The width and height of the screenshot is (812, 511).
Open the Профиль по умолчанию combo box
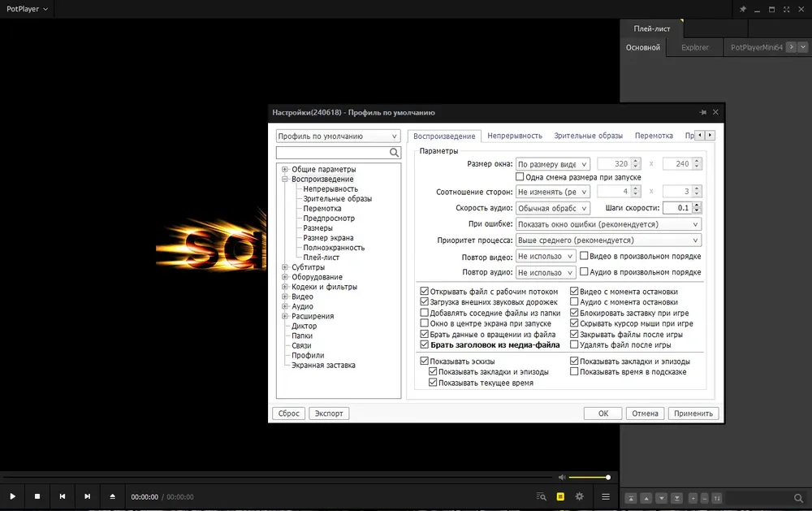pyautogui.click(x=338, y=136)
